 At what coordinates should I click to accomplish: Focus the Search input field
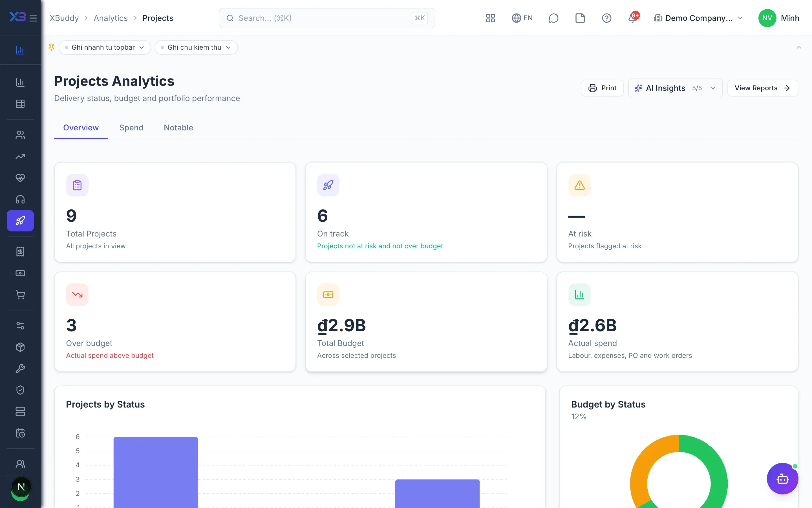pos(327,18)
